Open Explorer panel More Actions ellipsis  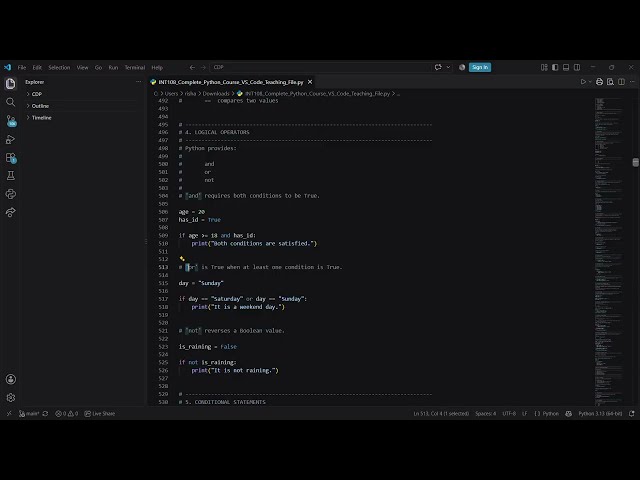139,82
